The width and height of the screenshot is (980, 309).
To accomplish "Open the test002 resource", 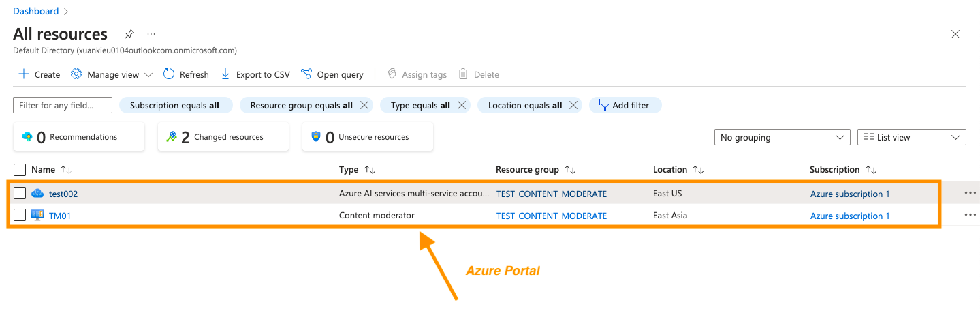I will [63, 194].
